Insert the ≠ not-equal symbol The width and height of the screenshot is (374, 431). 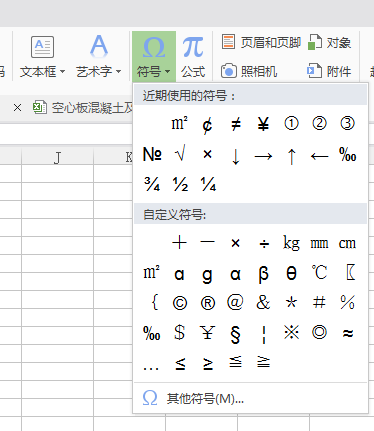[x=236, y=124]
